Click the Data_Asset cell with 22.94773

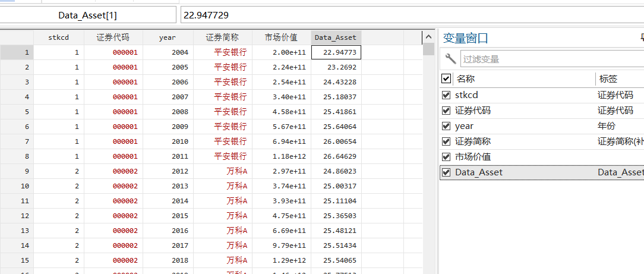coord(336,52)
